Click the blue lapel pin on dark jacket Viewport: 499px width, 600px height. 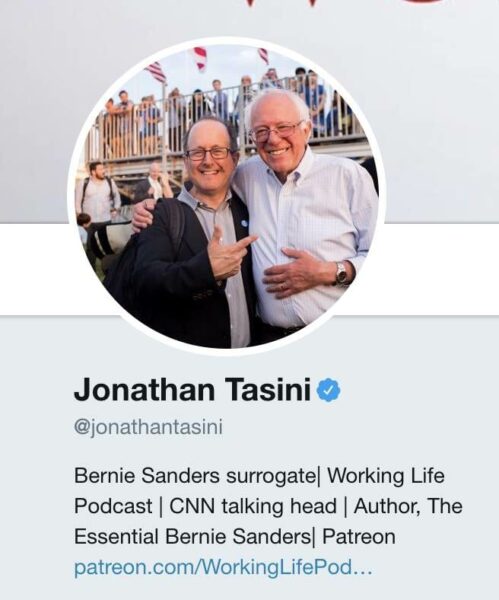coord(245,223)
